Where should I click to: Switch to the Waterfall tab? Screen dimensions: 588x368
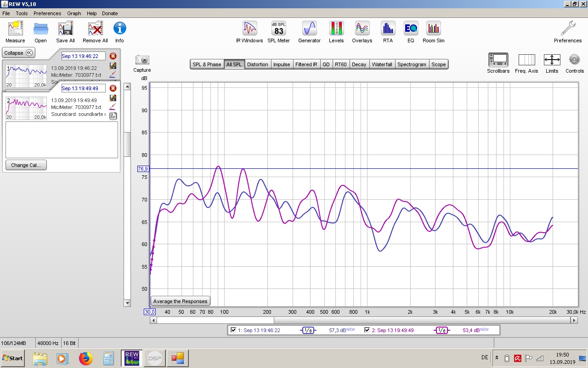point(382,64)
